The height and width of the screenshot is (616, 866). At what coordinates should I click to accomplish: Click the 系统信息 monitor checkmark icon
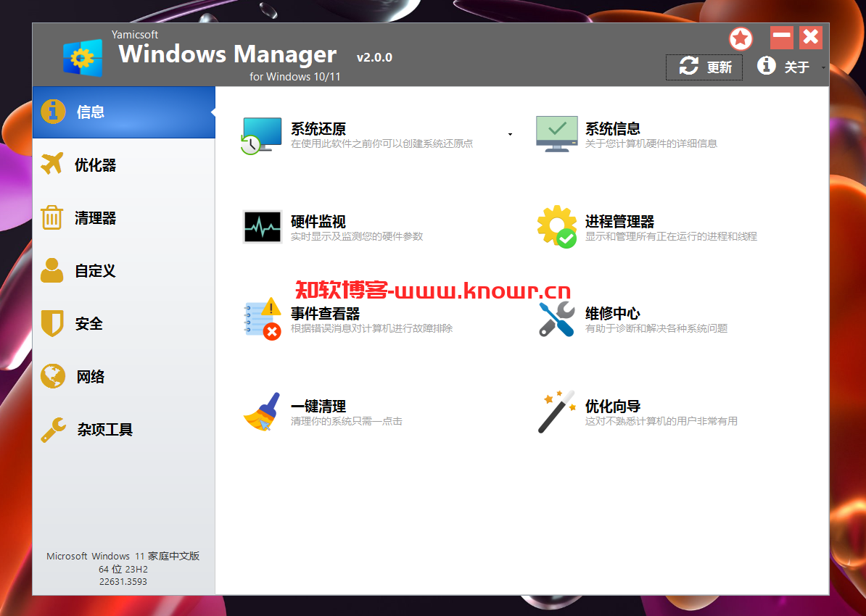pos(557,134)
